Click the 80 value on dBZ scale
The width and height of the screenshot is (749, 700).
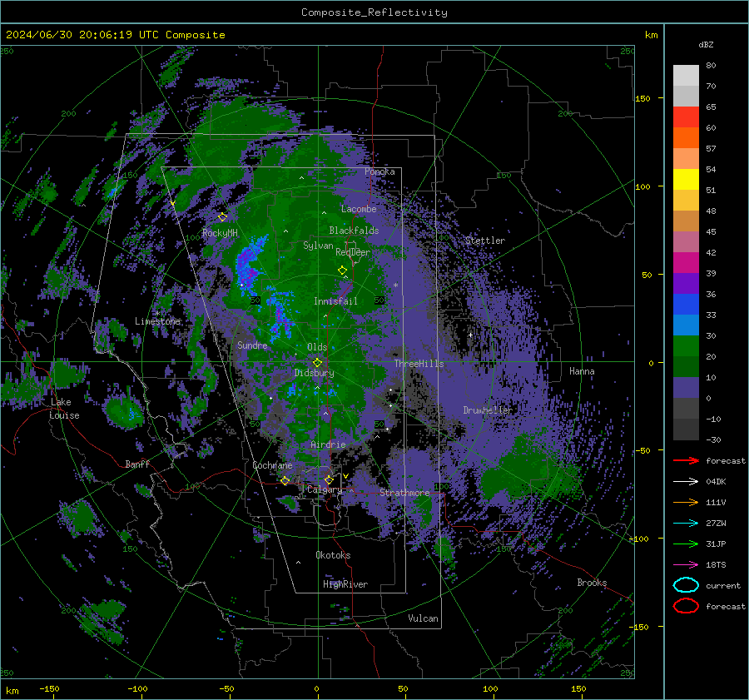tap(711, 66)
